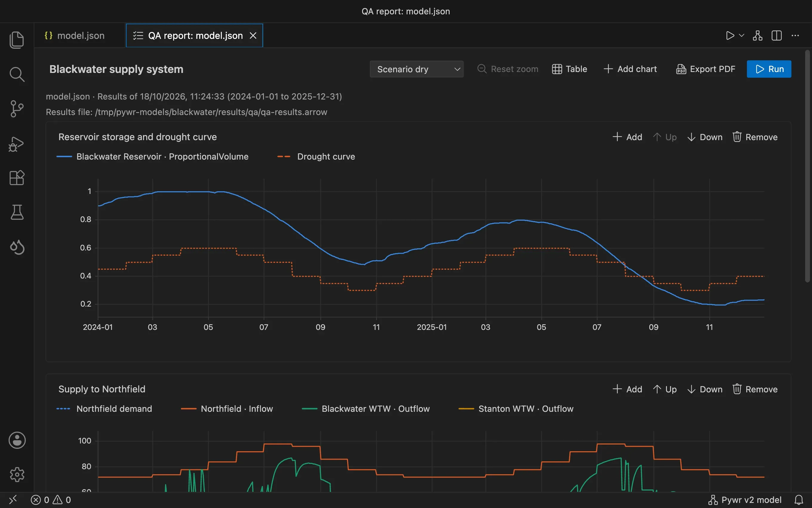
Task: Open the Scenario dry dropdown
Action: (416, 69)
